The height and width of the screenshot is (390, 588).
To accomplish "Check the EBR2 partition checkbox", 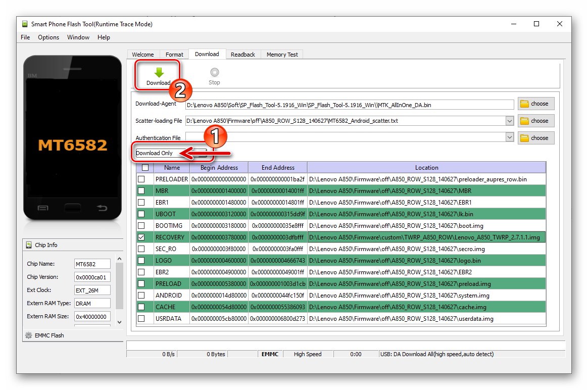I will pyautogui.click(x=141, y=272).
